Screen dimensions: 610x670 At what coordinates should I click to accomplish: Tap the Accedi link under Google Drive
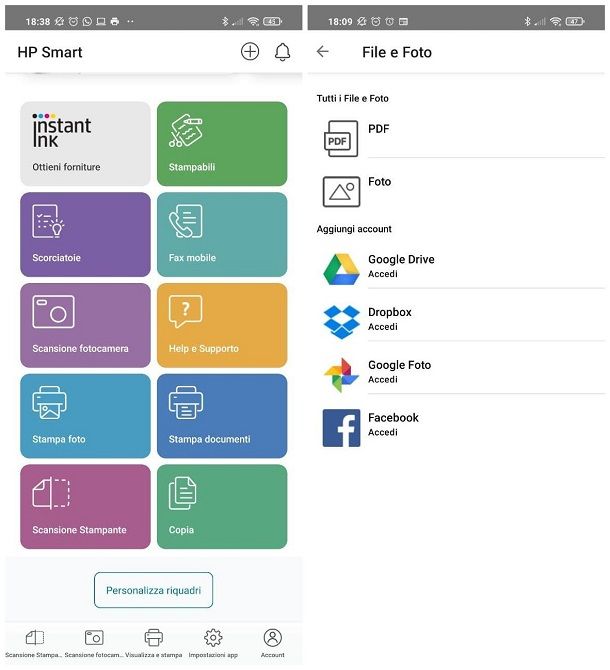[x=383, y=274]
